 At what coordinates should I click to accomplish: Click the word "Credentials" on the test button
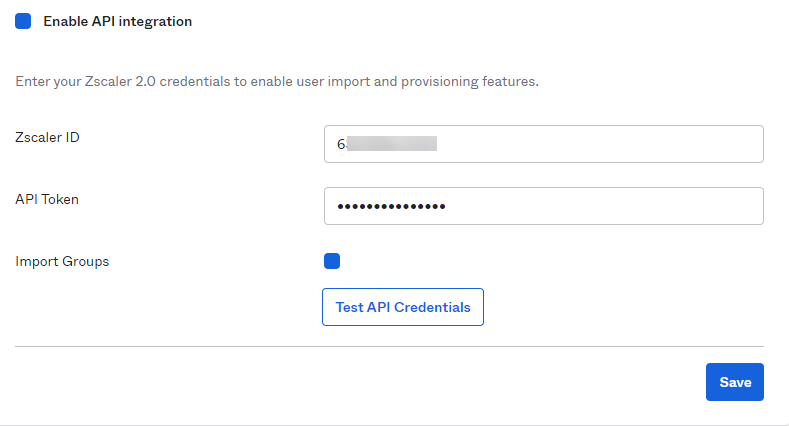(432, 307)
